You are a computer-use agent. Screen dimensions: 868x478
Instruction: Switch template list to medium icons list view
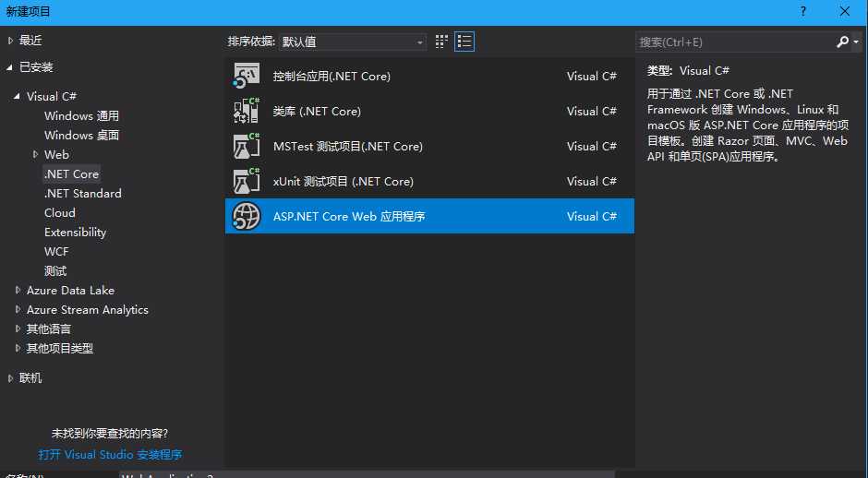[x=464, y=42]
